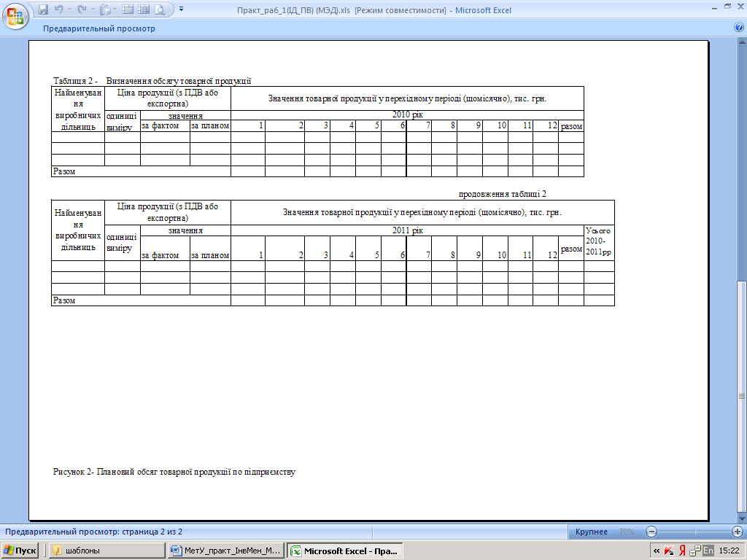747x560 pixels.
Task: Switch to МетУ_практ Word document in taskbar
Action: coord(226,551)
